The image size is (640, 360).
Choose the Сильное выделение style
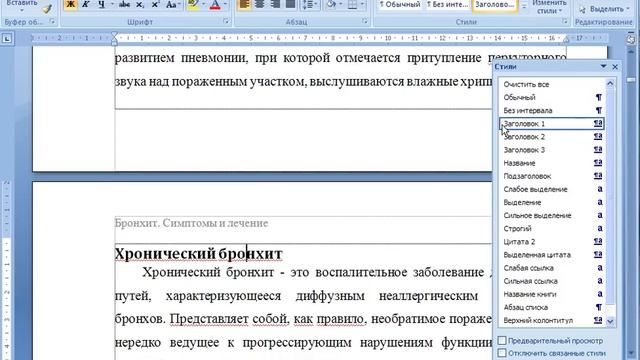[x=551, y=215]
